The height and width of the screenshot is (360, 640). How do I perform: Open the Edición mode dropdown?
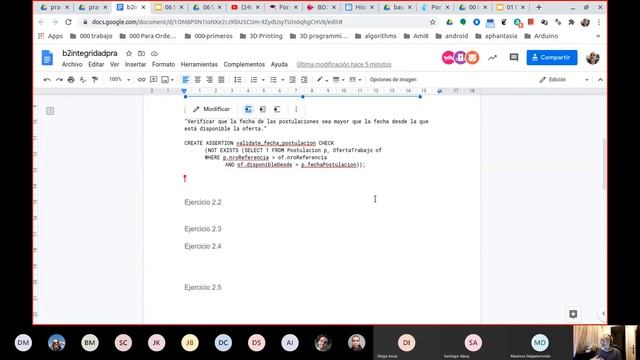tap(564, 80)
